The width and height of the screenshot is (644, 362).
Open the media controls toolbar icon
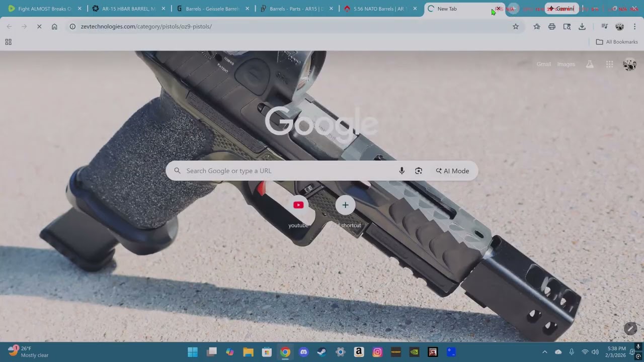605,27
